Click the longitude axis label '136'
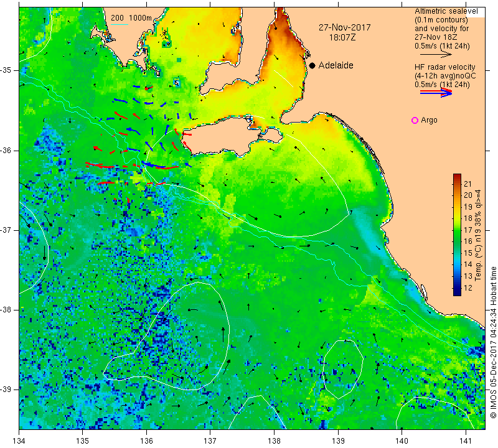 point(146,441)
